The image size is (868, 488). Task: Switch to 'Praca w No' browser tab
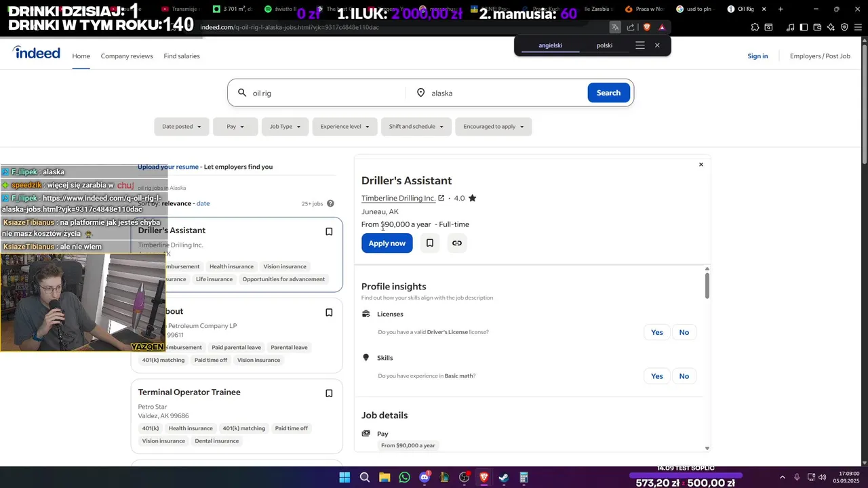[x=644, y=9]
